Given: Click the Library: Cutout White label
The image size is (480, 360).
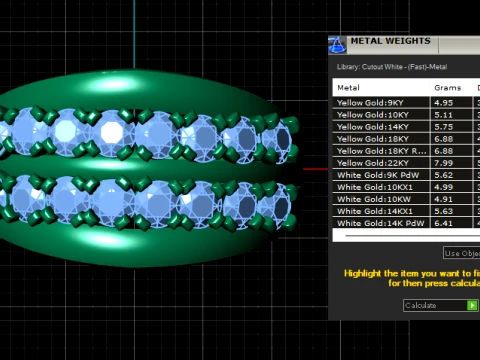Looking at the screenshot, I should [392, 67].
